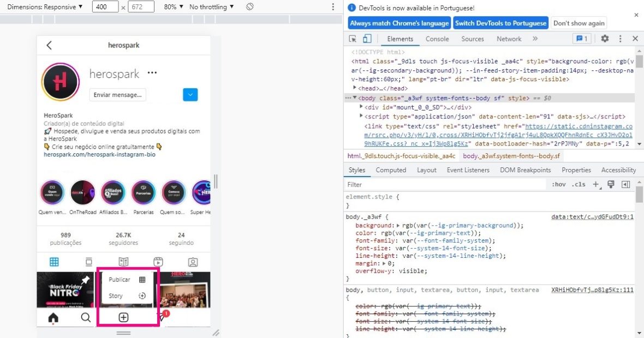Toggle the device toolbar icon

(x=367, y=39)
